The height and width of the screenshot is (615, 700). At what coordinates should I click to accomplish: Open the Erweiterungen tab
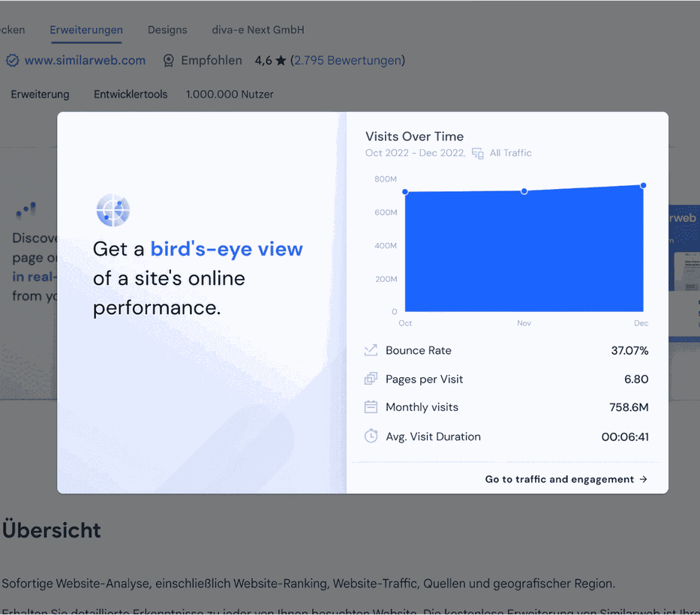[86, 30]
